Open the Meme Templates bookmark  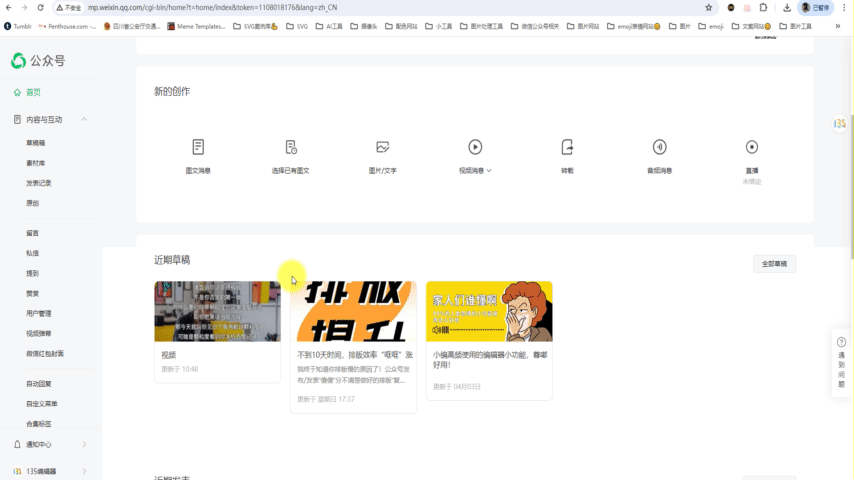[196, 26]
